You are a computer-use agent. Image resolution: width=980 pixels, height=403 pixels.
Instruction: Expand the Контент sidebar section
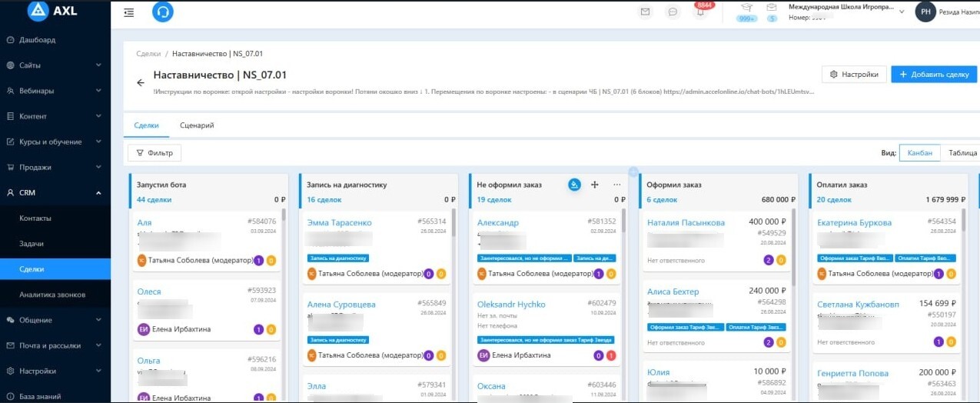(55, 116)
